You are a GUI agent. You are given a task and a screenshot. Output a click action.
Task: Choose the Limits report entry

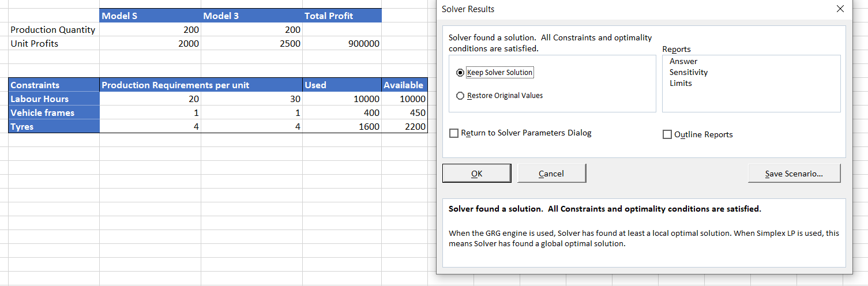pyautogui.click(x=681, y=83)
